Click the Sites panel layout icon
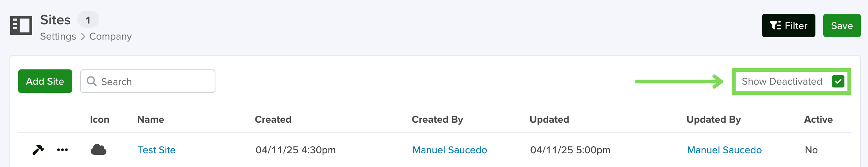Screen dimensions: 868x167 tap(21, 26)
